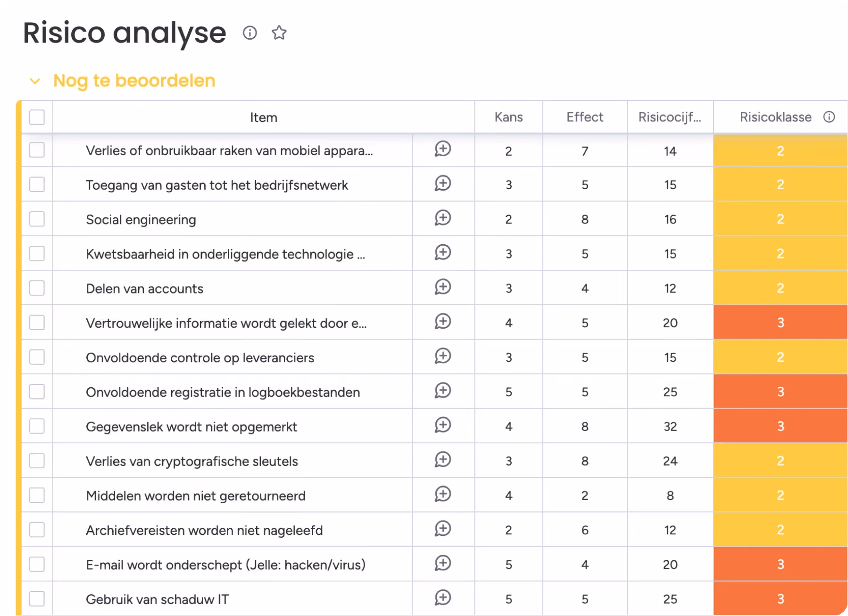
Task: Open the conversation for the Gebruik van schaduw IT row
Action: [443, 598]
